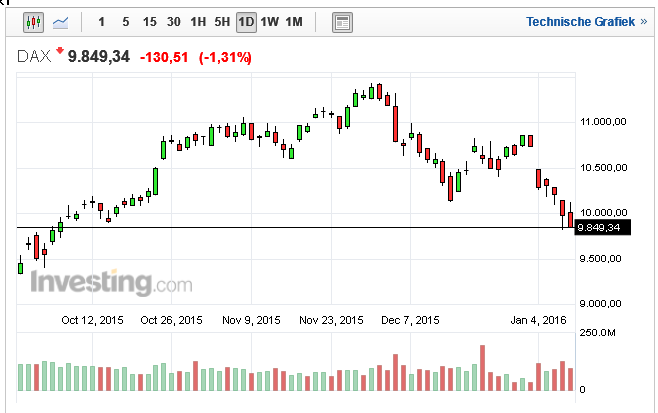Viewport: 658px width, 413px height.
Task: Click the (-1,31%) percent change
Action: coord(225,57)
